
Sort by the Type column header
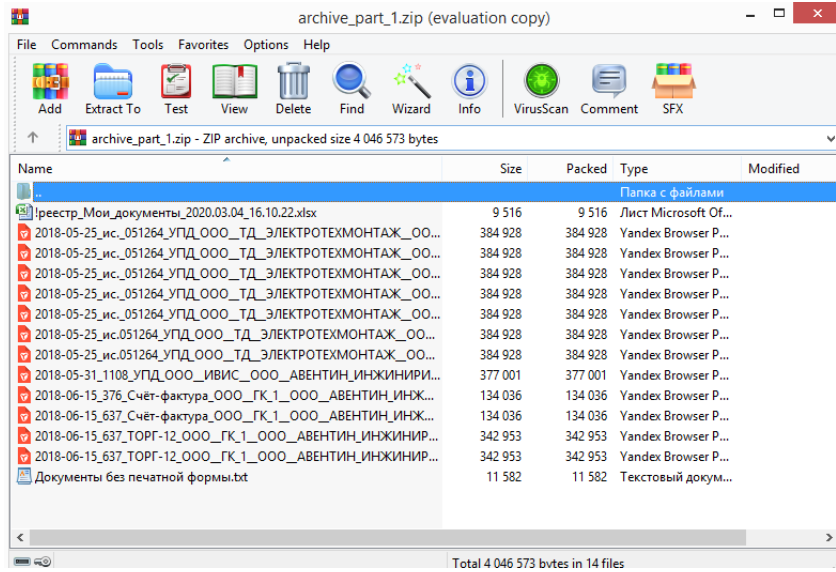point(677,168)
